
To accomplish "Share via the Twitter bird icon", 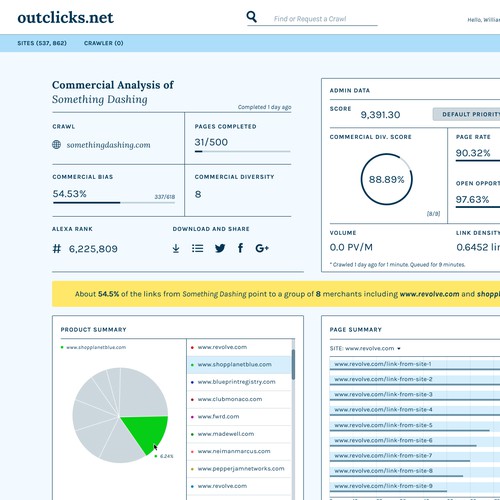I will tap(220, 248).
